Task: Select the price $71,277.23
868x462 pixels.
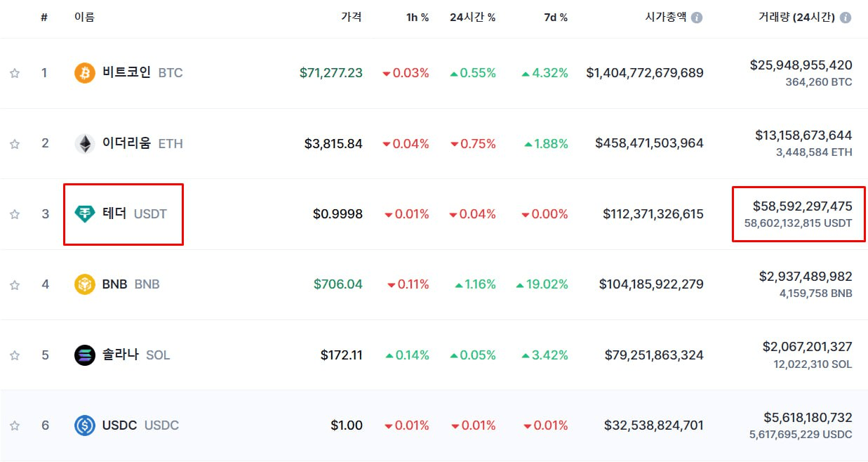Action: coord(331,73)
